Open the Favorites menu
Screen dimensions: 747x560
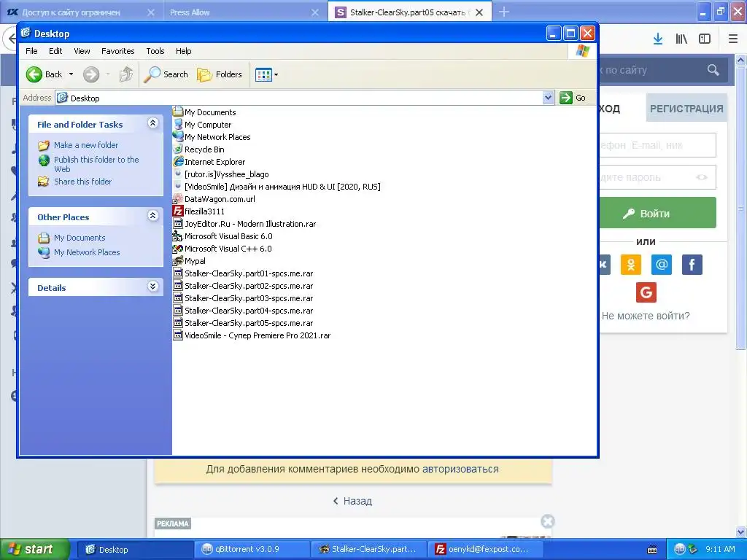point(117,51)
